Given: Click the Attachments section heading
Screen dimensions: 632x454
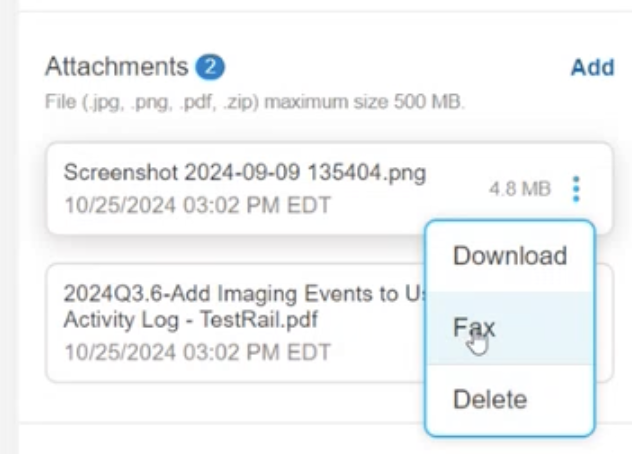Looking at the screenshot, I should pyautogui.click(x=116, y=67).
